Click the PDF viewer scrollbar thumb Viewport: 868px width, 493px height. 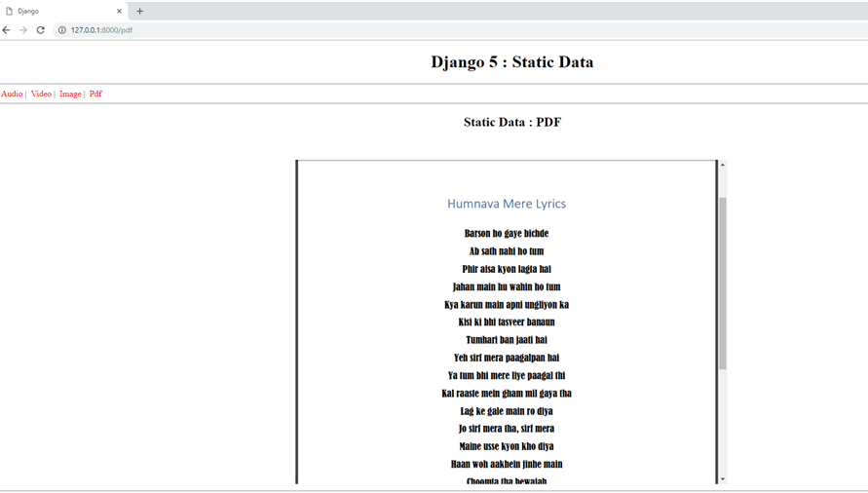(723, 284)
